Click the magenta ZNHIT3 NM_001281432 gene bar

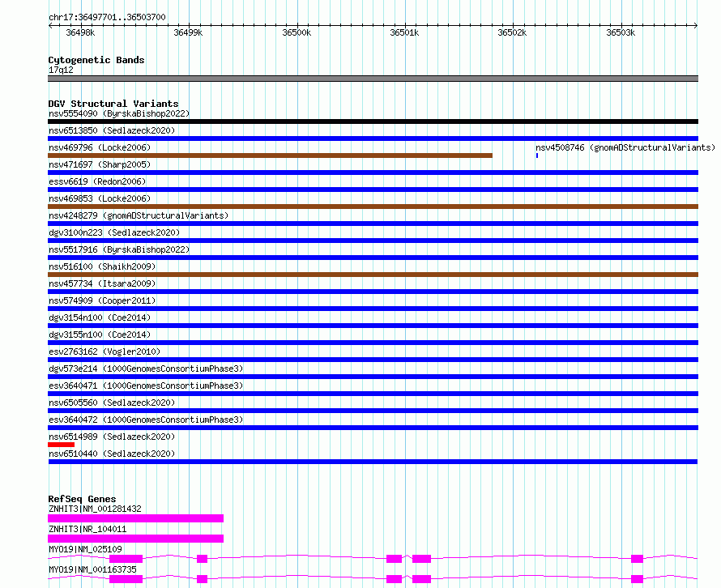[135, 518]
